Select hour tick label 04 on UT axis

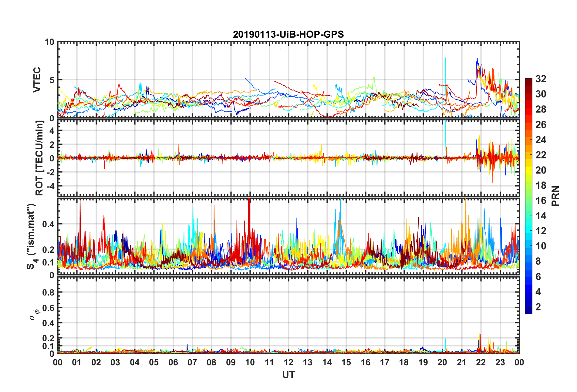pyautogui.click(x=134, y=362)
